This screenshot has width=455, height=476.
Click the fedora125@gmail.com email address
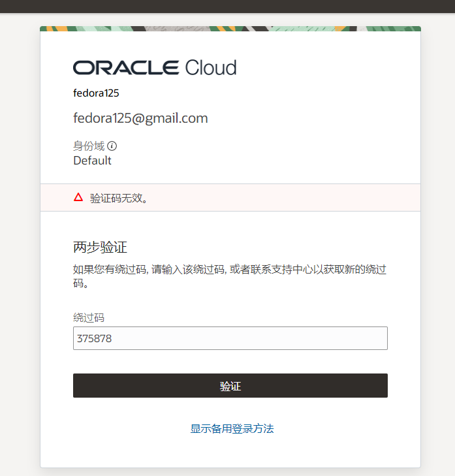point(140,118)
